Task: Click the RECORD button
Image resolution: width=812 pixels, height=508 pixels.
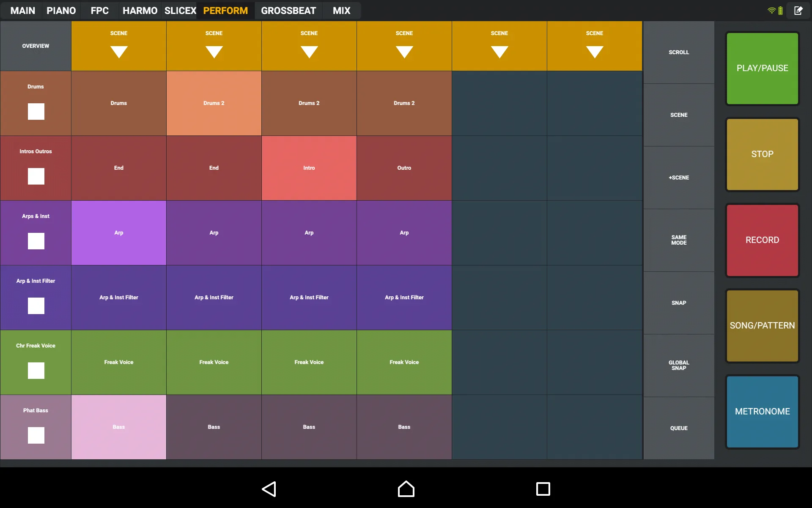Action: pyautogui.click(x=762, y=239)
